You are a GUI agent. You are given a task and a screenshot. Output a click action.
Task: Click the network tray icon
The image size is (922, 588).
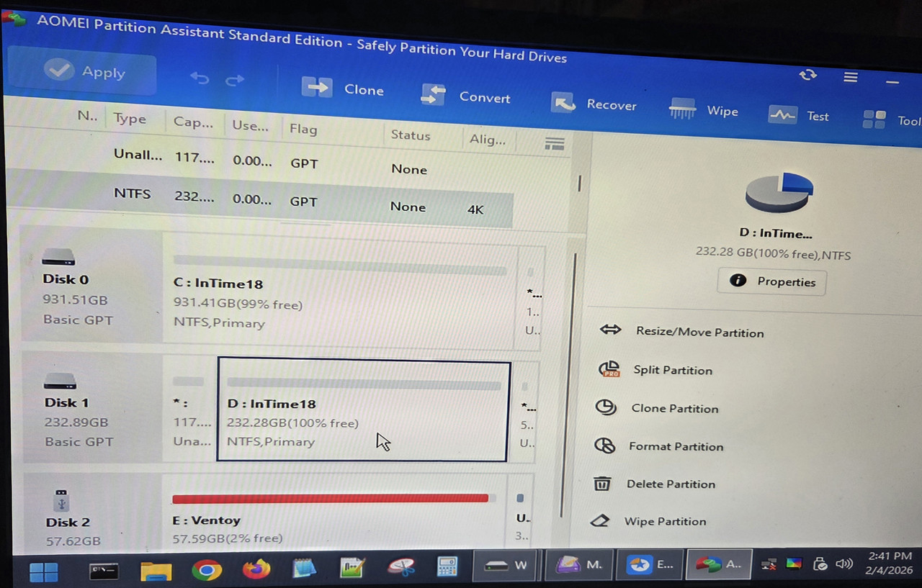pyautogui.click(x=769, y=564)
